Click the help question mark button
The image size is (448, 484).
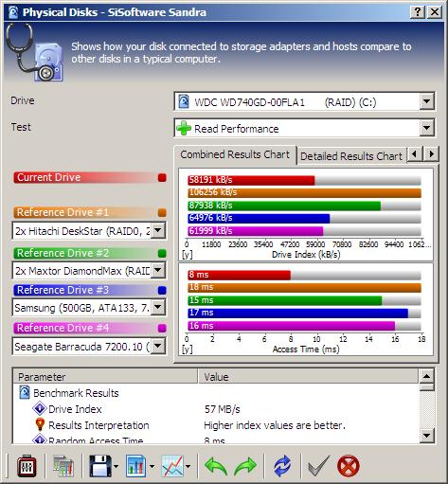[x=418, y=12]
